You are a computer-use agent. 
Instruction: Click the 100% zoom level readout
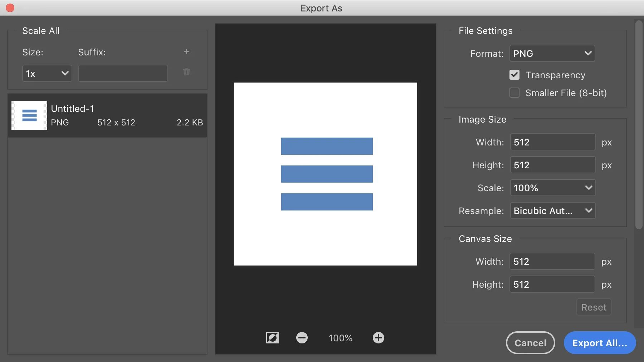click(x=341, y=338)
